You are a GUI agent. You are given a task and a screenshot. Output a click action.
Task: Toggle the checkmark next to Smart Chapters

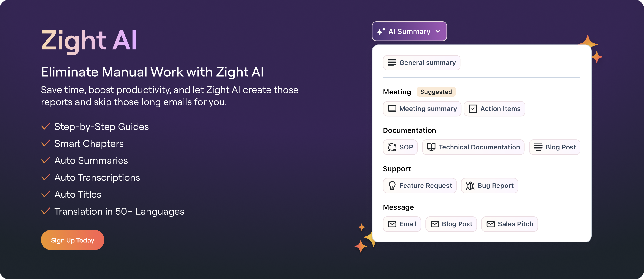point(46,143)
